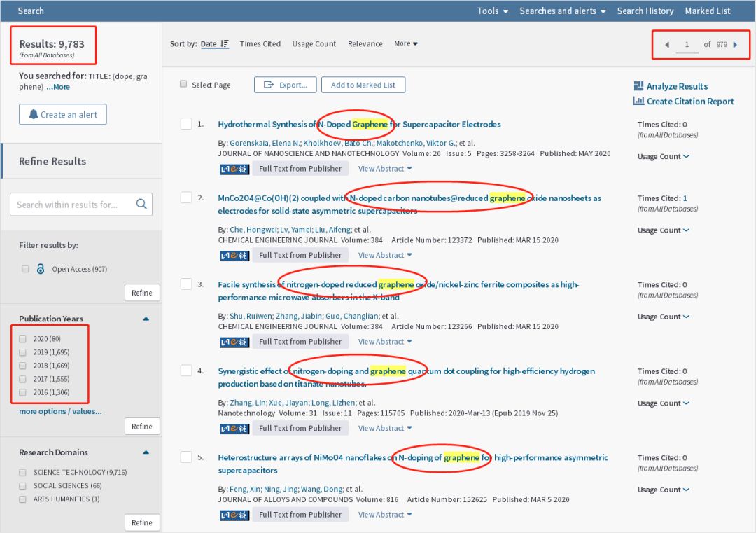
Task: Click the Search within results input field
Action: [81, 205]
